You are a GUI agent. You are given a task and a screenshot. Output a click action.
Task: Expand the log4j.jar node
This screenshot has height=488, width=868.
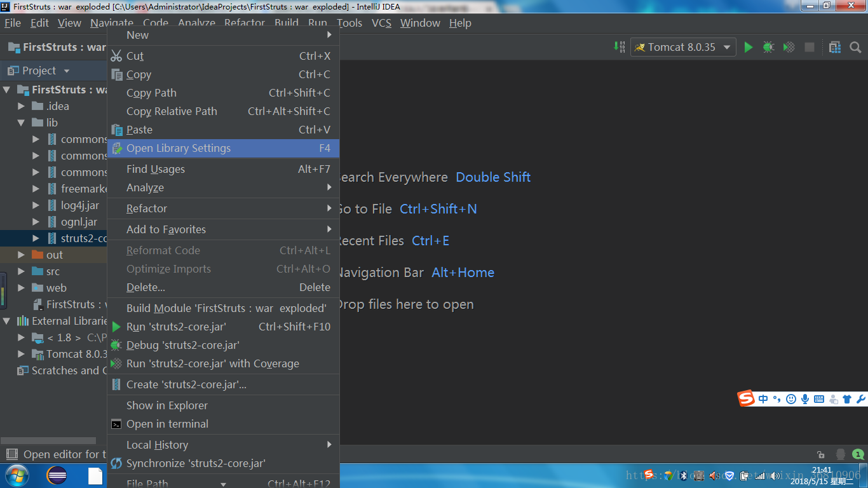tap(36, 205)
